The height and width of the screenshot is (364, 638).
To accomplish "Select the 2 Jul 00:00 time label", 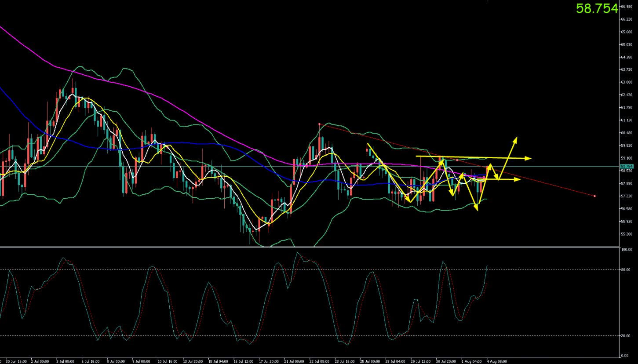I will coord(40,361).
